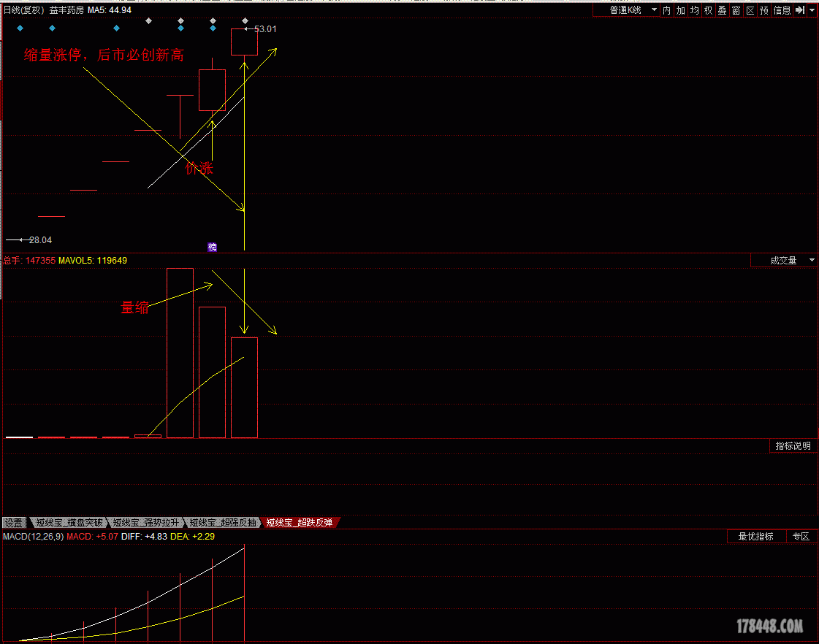Click the 窗 window icon
819x644 pixels.
tap(736, 10)
